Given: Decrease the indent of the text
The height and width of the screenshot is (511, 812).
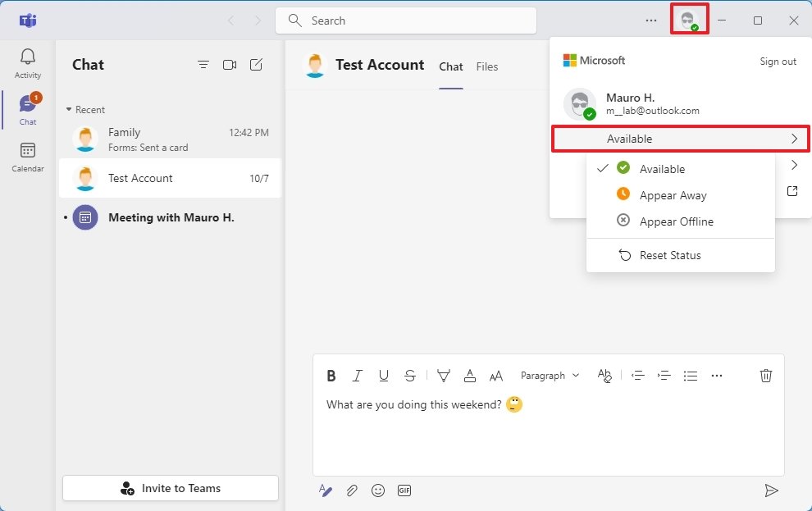Looking at the screenshot, I should pyautogui.click(x=637, y=376).
